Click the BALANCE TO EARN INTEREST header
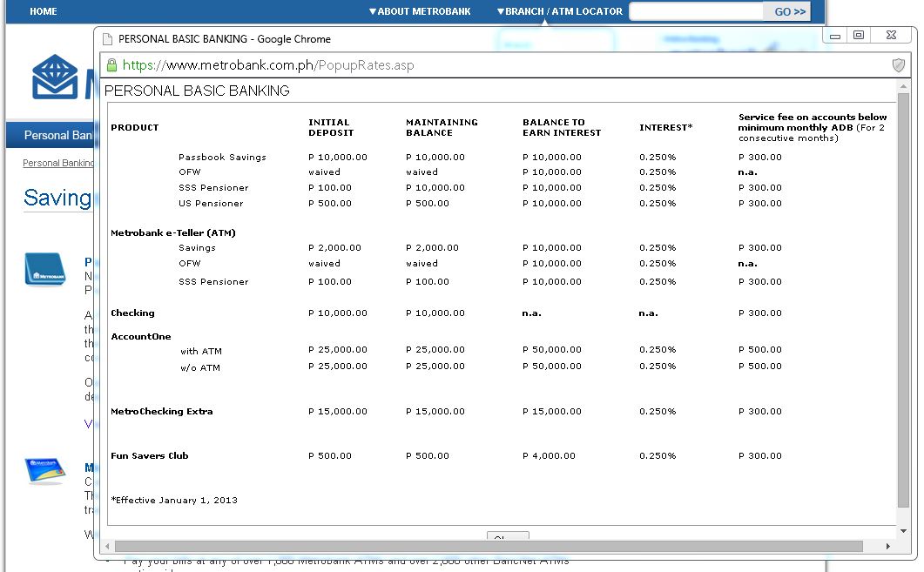The height and width of the screenshot is (572, 924). [562, 128]
